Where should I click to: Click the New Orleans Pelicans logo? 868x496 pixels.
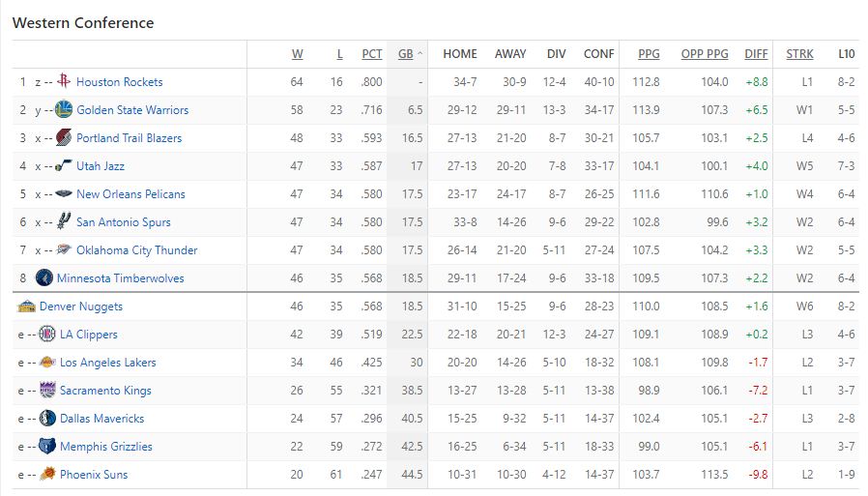click(64, 194)
